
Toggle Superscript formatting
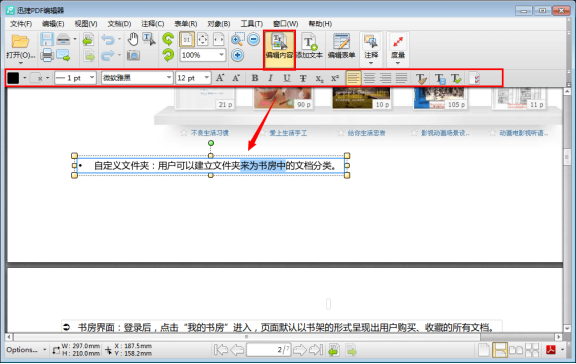(335, 78)
